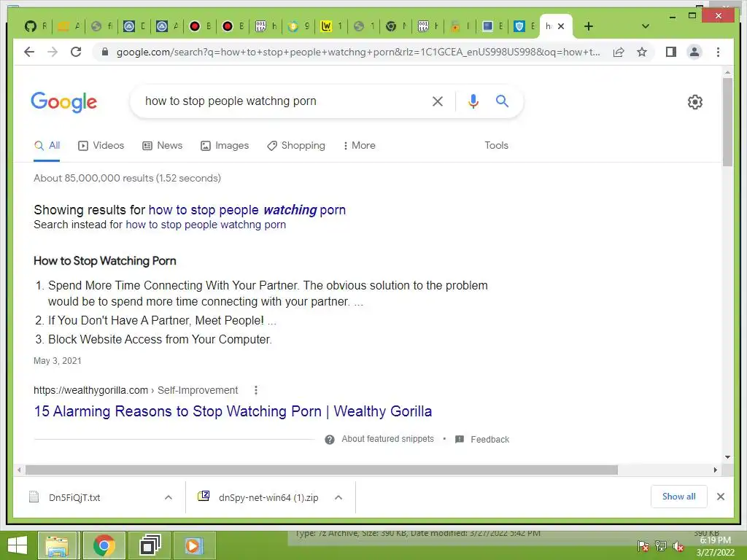
Task: Open downloaded dnSpy-net-win64 (1).zip
Action: (x=258, y=497)
